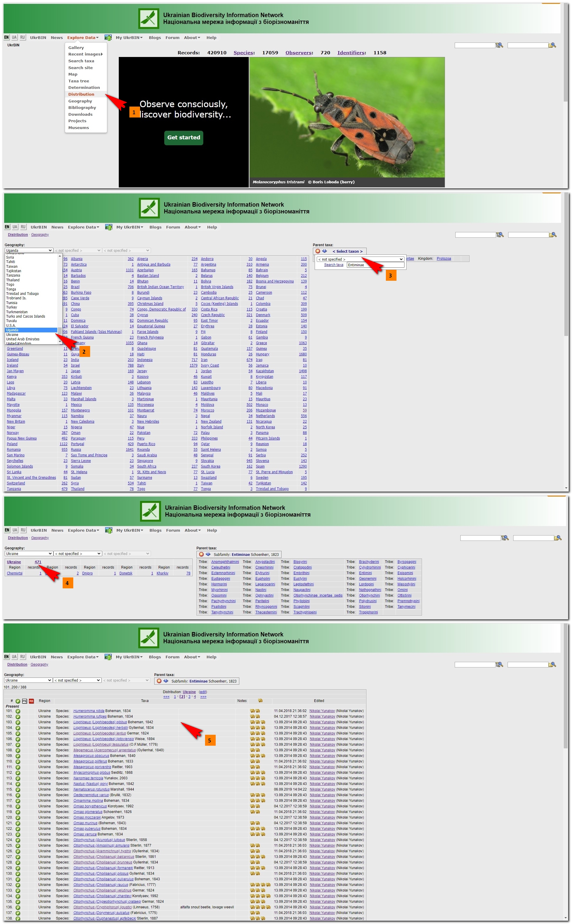Click the dragonfly logo on the species list page
The image size is (572, 924).
click(x=149, y=638)
